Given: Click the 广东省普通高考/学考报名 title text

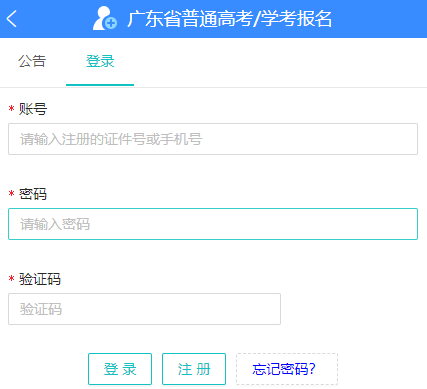Looking at the screenshot, I should pyautogui.click(x=230, y=19).
